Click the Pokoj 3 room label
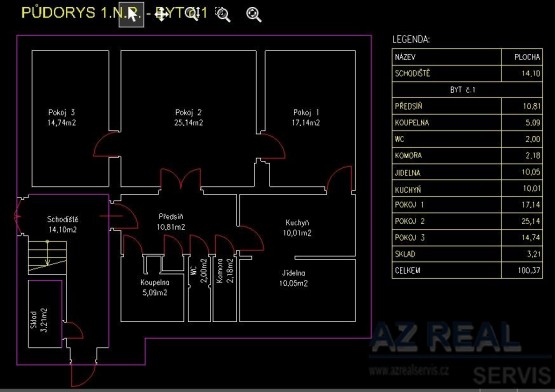This screenshot has height=392, width=555. pos(62,118)
